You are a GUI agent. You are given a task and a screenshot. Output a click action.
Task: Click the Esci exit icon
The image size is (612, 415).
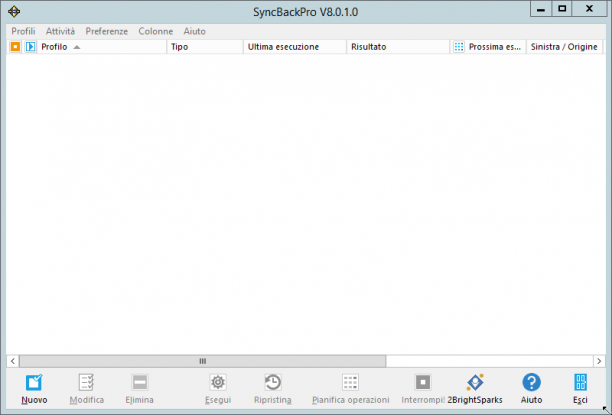coord(580,382)
